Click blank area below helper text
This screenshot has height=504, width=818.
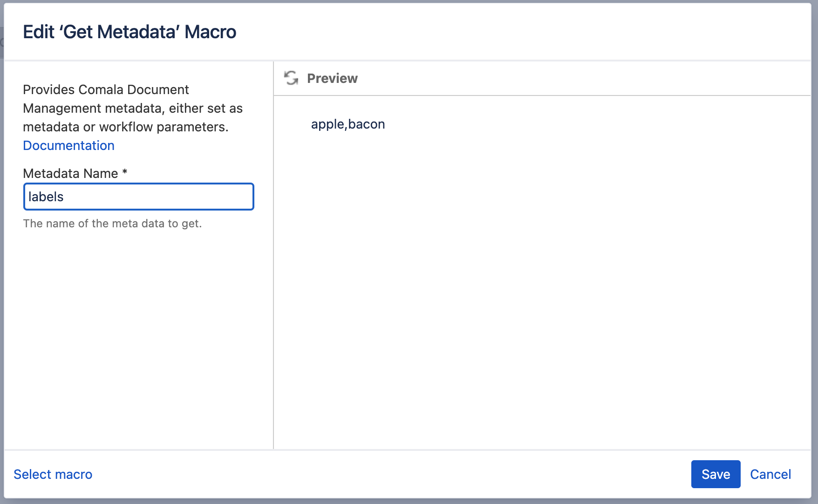[139, 340]
